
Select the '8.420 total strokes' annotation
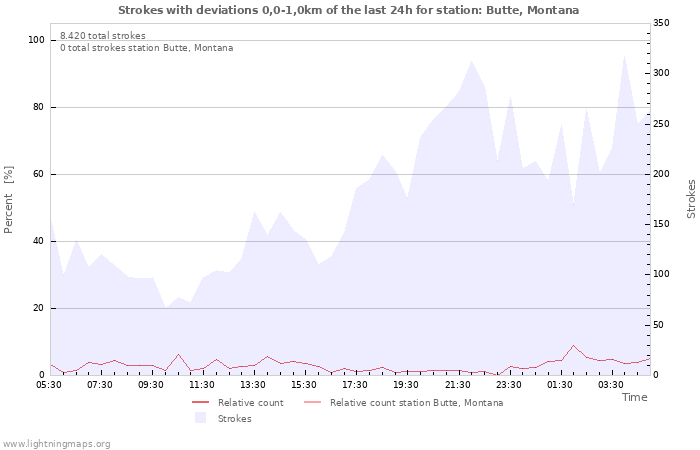pos(102,36)
